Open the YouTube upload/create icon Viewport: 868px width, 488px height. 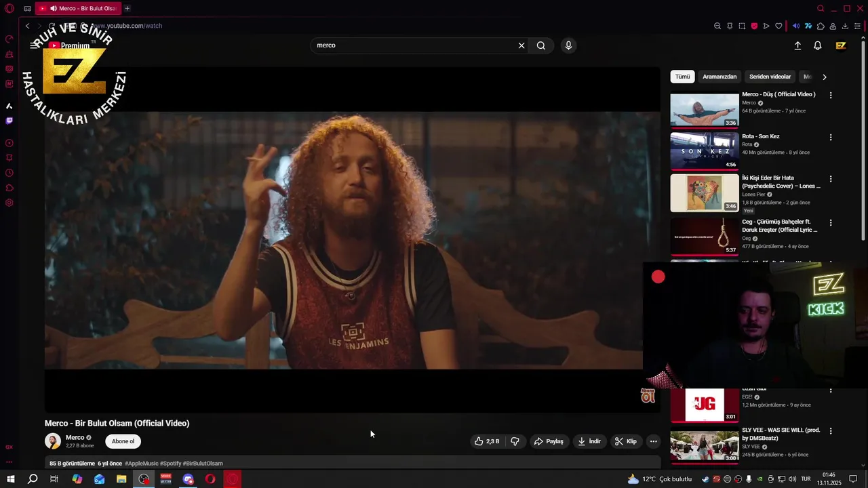click(797, 45)
